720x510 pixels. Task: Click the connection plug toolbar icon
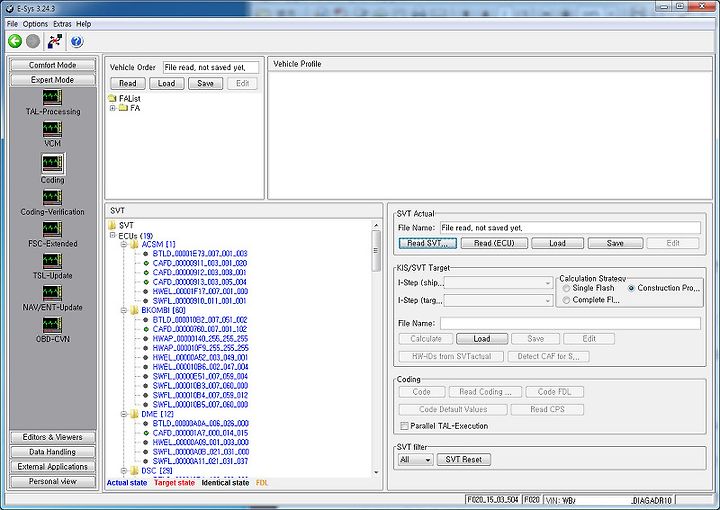(x=55, y=41)
